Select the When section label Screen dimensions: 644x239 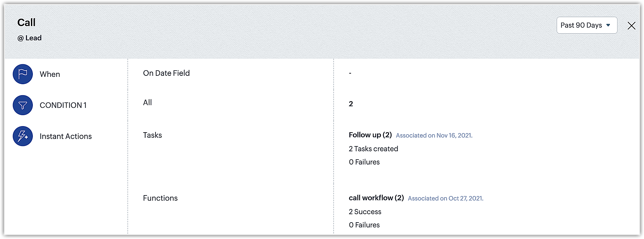(50, 74)
